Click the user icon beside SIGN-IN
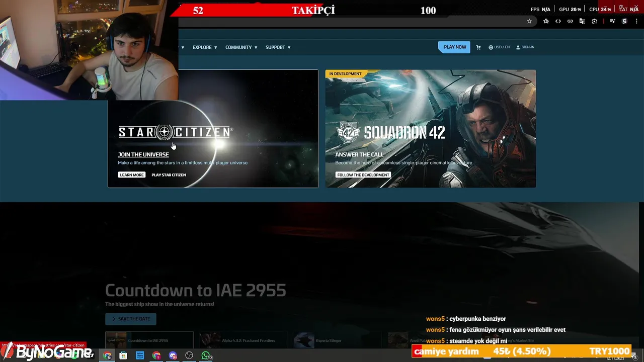Image resolution: width=644 pixels, height=362 pixels. click(x=518, y=47)
